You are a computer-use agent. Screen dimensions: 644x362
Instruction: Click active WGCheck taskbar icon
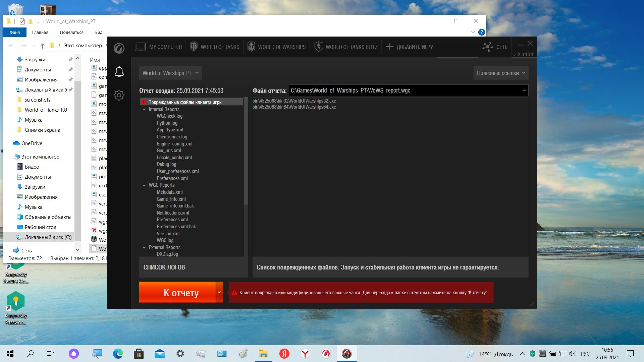(x=346, y=354)
